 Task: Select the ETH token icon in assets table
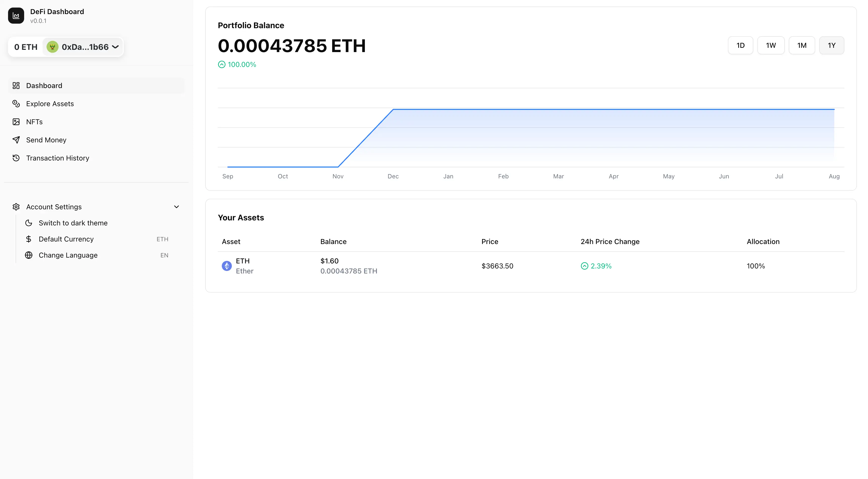coord(227,266)
